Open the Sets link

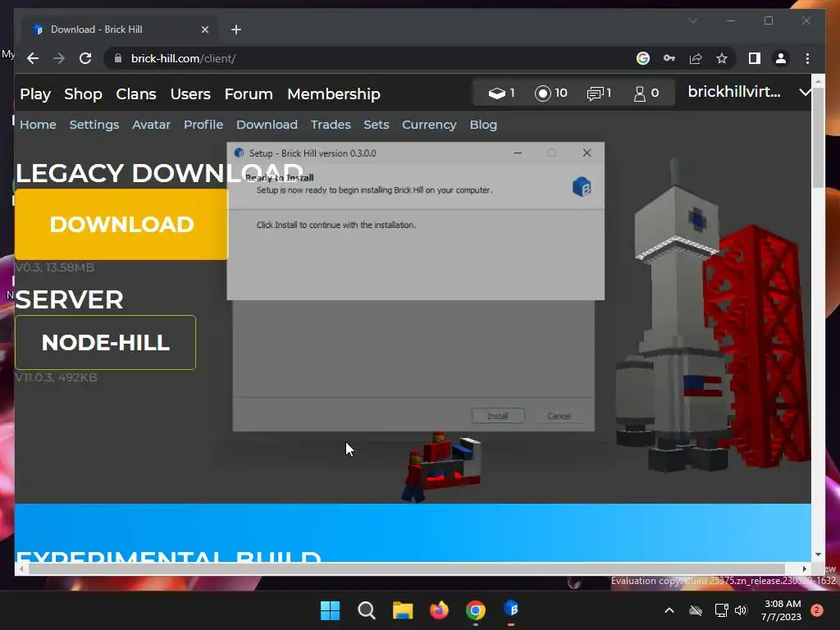376,125
